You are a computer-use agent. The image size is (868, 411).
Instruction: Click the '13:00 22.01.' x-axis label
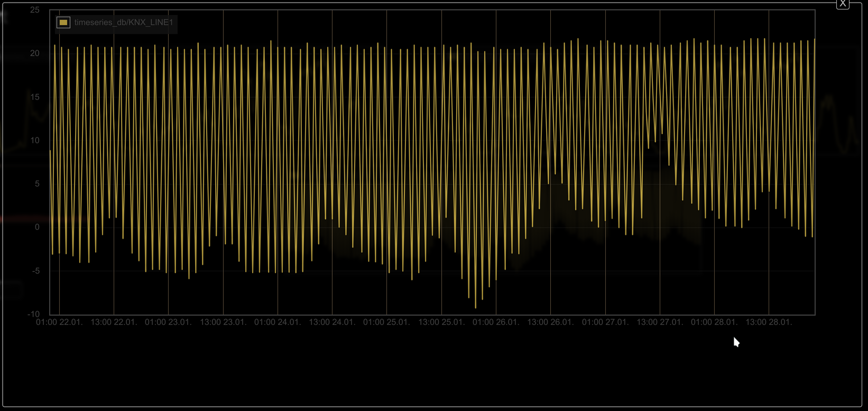pyautogui.click(x=114, y=322)
